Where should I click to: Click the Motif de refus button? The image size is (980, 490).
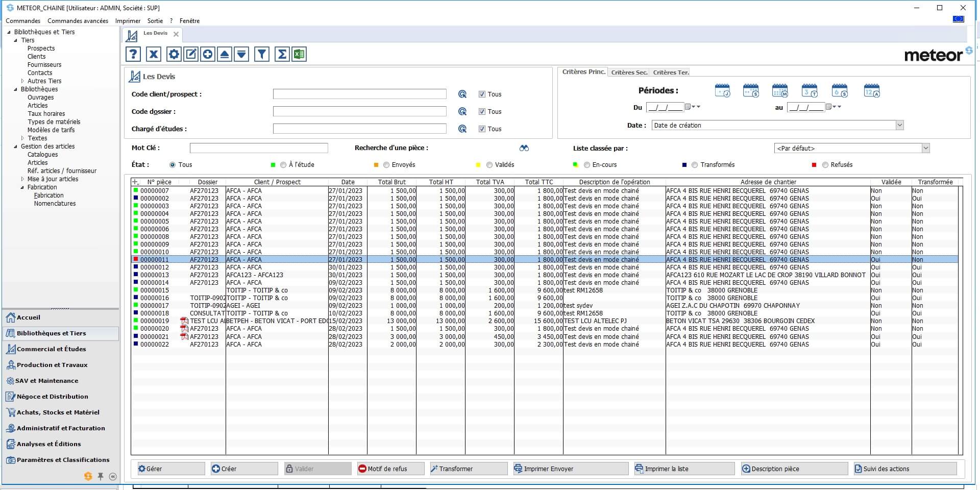(390, 469)
